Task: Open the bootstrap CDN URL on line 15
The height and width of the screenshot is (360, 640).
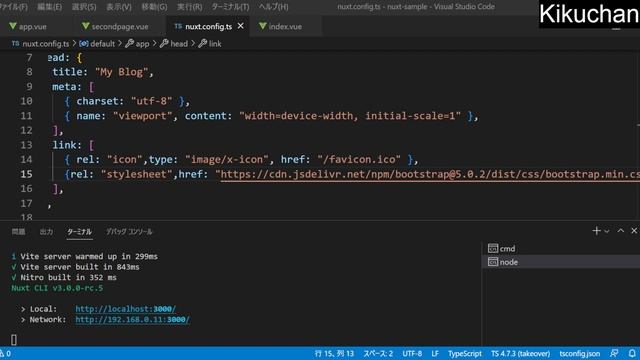Action: [430, 174]
